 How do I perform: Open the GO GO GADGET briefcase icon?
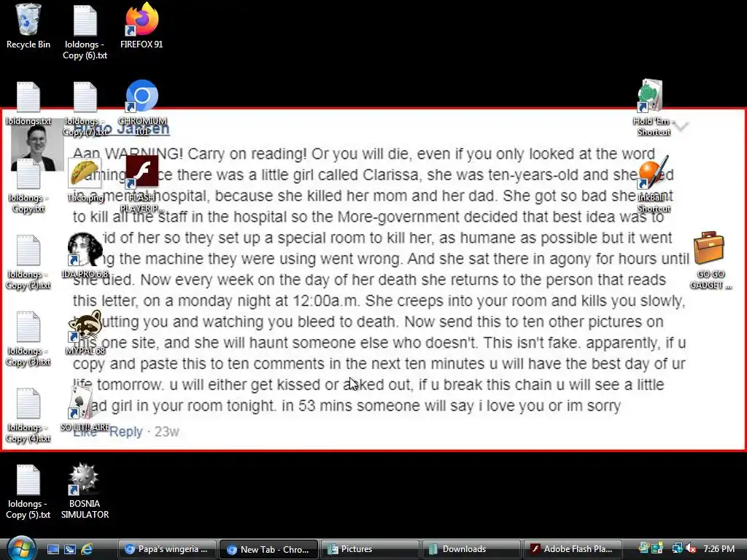click(x=710, y=260)
